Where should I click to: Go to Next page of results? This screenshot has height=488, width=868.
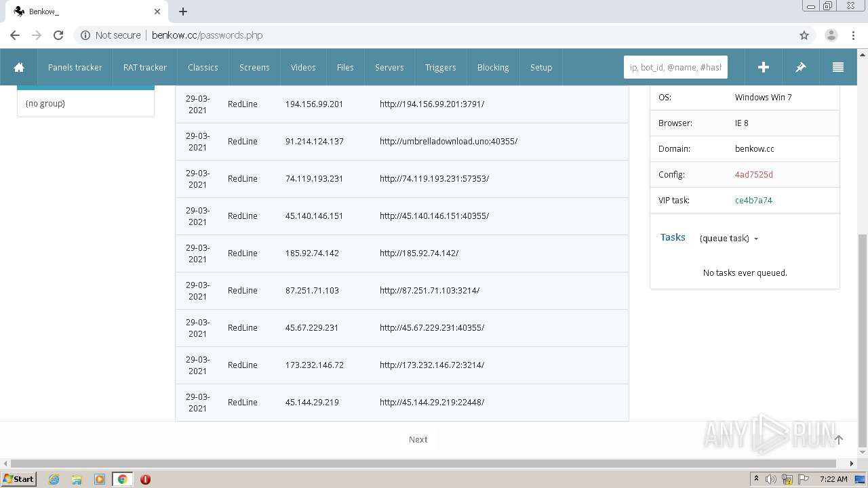point(418,440)
